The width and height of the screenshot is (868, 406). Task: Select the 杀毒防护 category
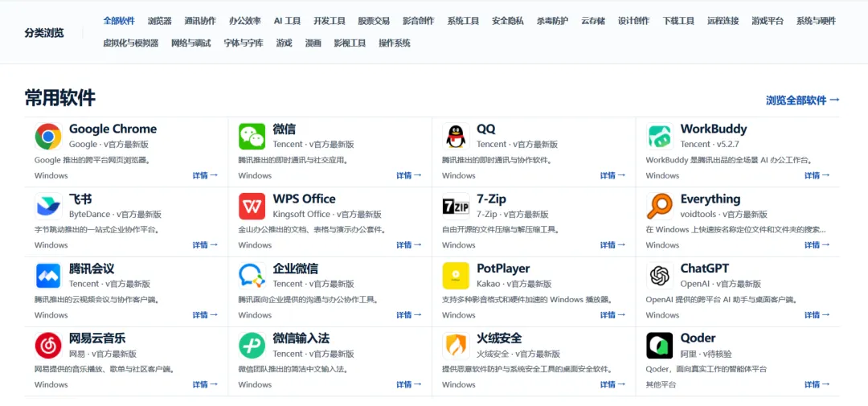[552, 21]
